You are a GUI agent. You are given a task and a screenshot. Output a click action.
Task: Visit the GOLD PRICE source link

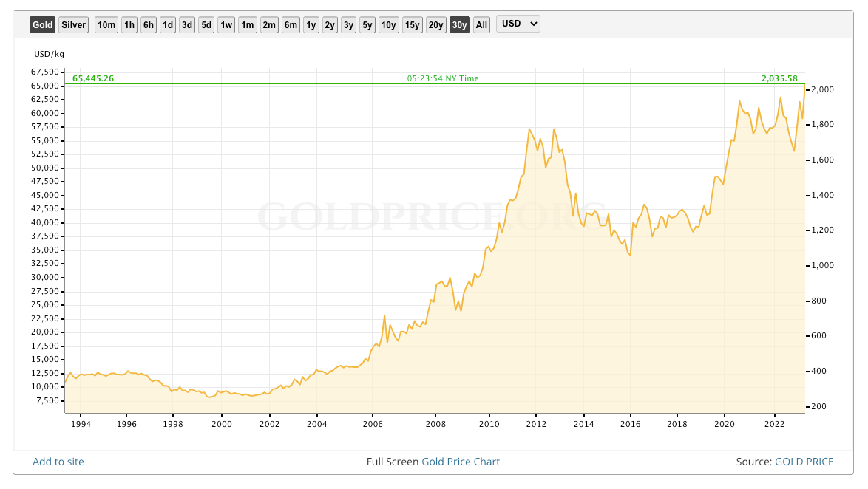804,462
